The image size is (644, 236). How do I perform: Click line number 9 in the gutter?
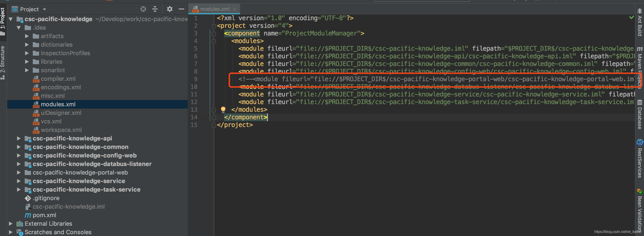coord(196,79)
